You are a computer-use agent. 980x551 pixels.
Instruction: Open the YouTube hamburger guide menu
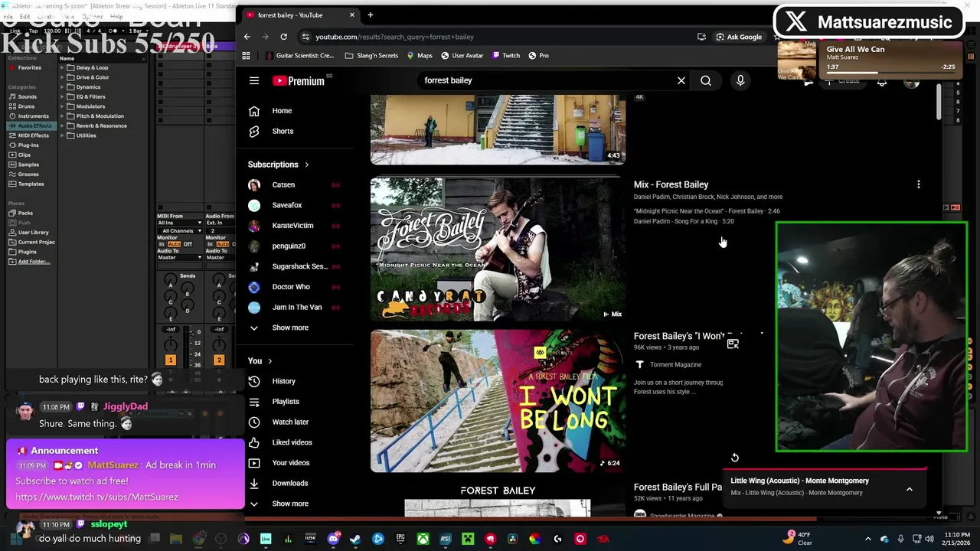254,80
